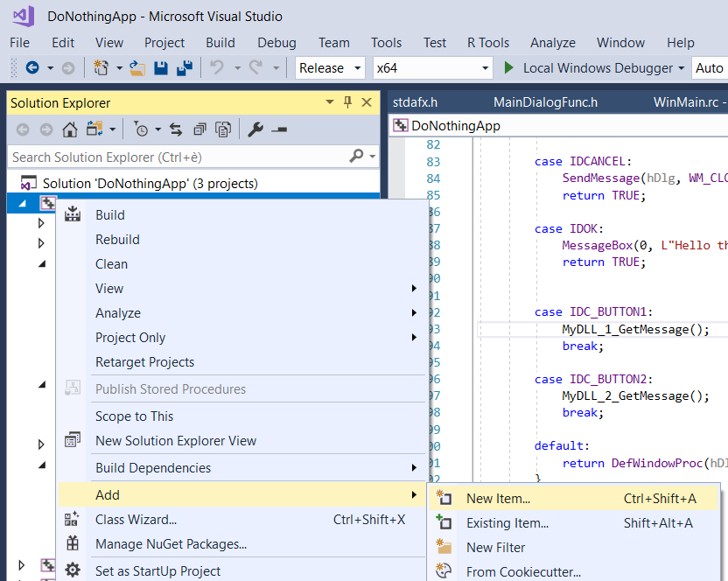The width and height of the screenshot is (728, 581).
Task: Open the Auto toolbar dropdown box
Action: (x=710, y=67)
